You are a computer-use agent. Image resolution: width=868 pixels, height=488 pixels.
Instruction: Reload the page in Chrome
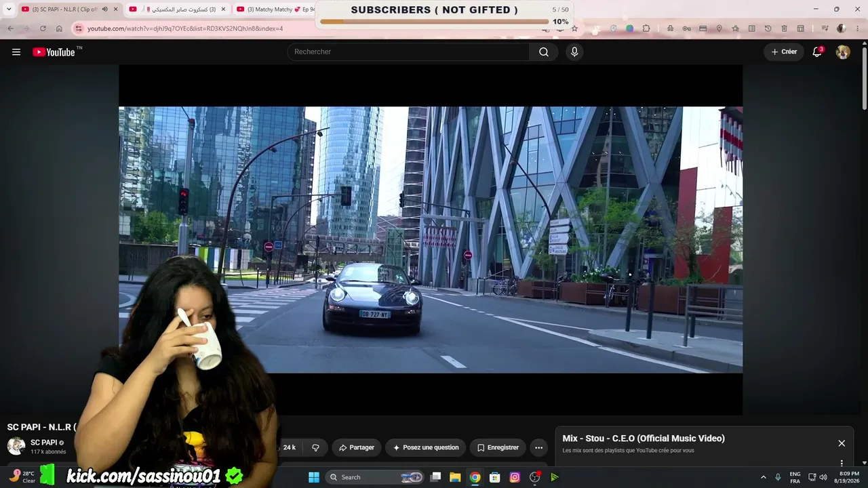43,28
